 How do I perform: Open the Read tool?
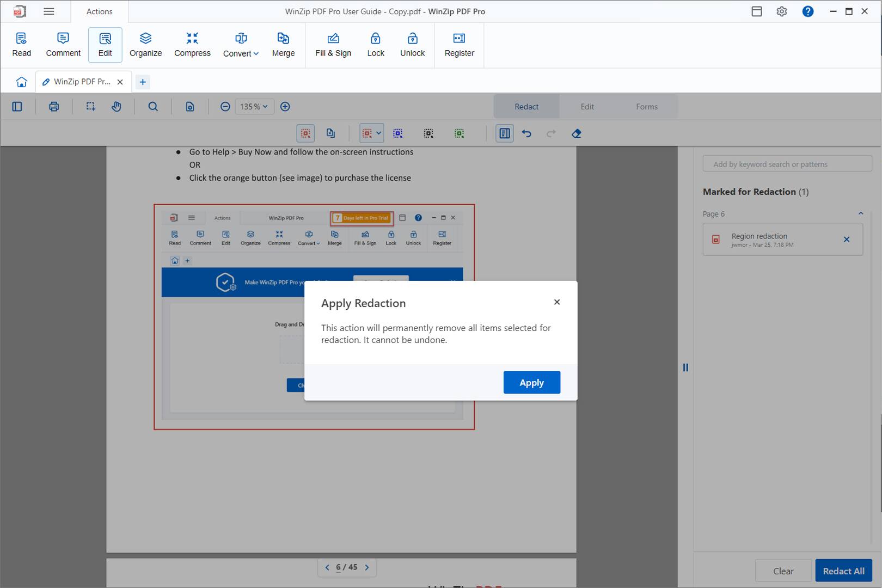pos(22,45)
